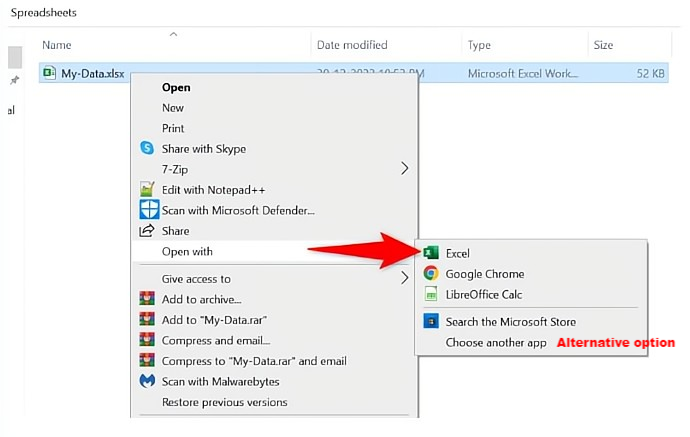This screenshot has height=437, width=690.
Task: Click the Excel icon in Open with submenu
Action: coord(431,253)
